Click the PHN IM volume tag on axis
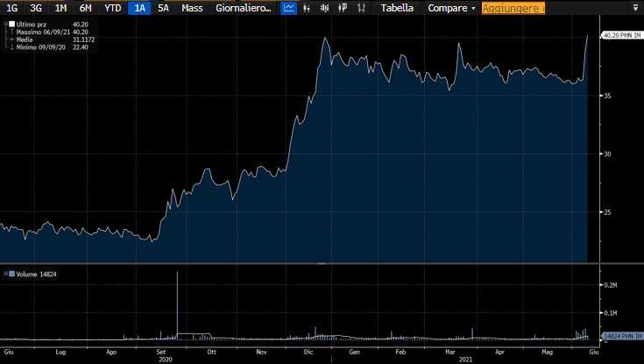The height and width of the screenshot is (364, 644). coord(622,336)
